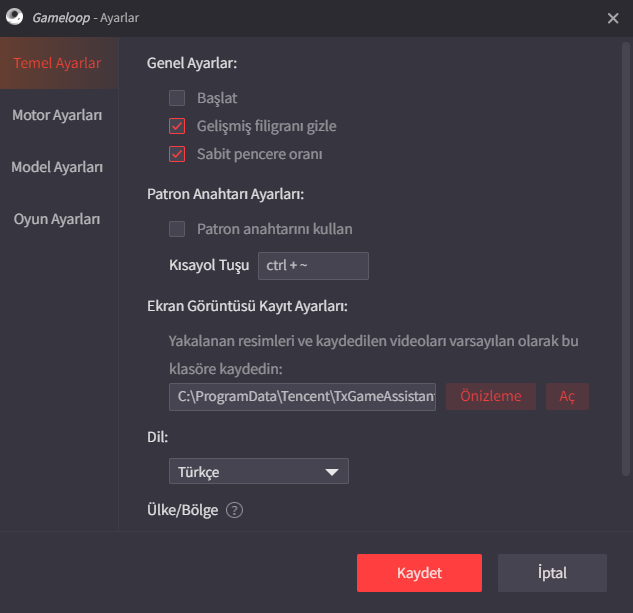This screenshot has width=633, height=613.
Task: Open the Motor Ayarları tab
Action: pos(57,115)
